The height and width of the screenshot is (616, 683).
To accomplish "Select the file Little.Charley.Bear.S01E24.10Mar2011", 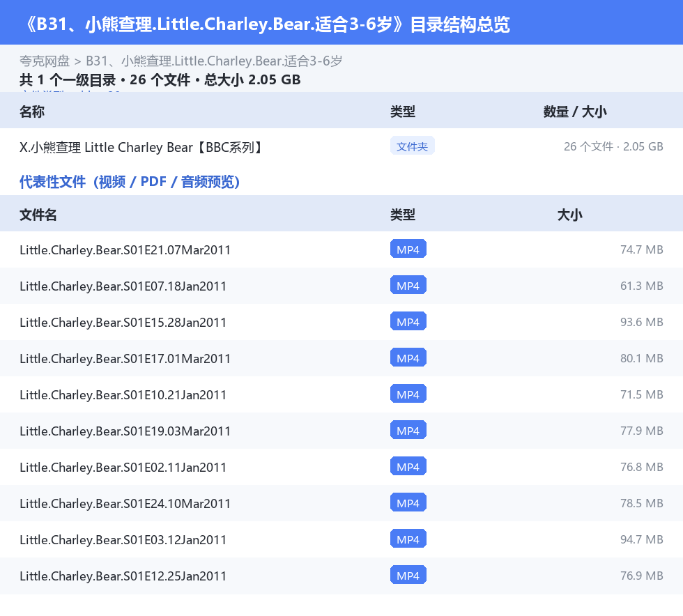I will 125,502.
